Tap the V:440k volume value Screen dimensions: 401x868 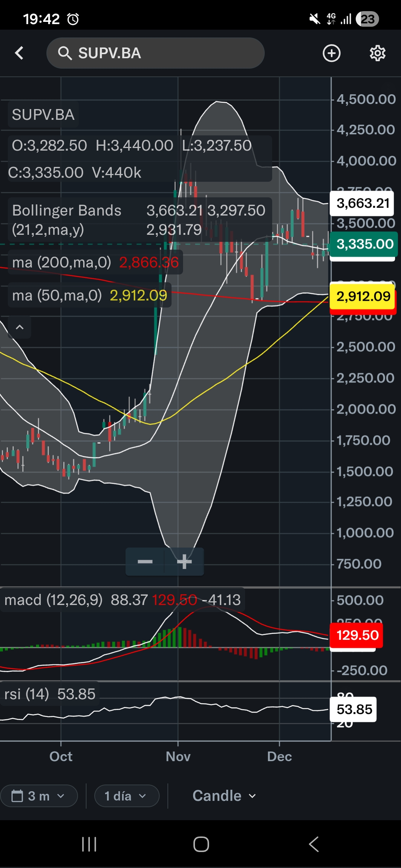tap(117, 172)
